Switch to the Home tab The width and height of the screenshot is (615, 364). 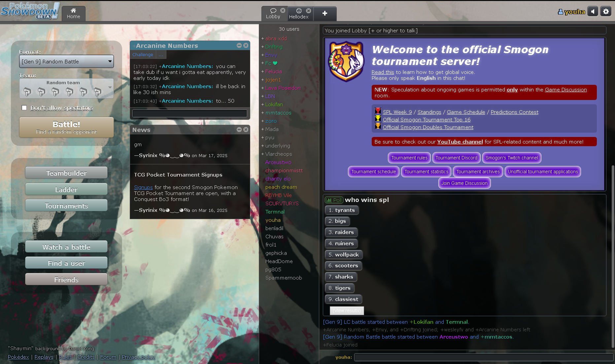point(73,14)
